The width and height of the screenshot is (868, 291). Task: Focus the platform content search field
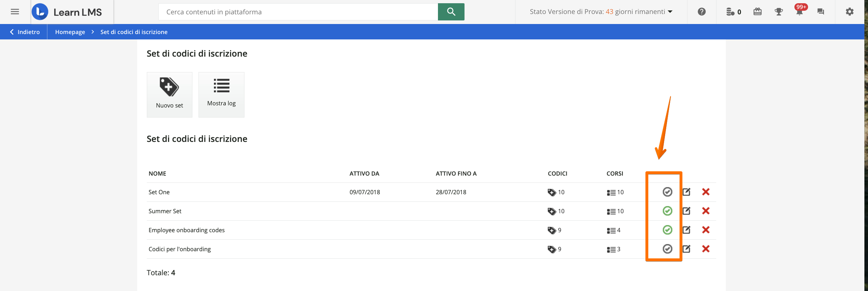[298, 12]
